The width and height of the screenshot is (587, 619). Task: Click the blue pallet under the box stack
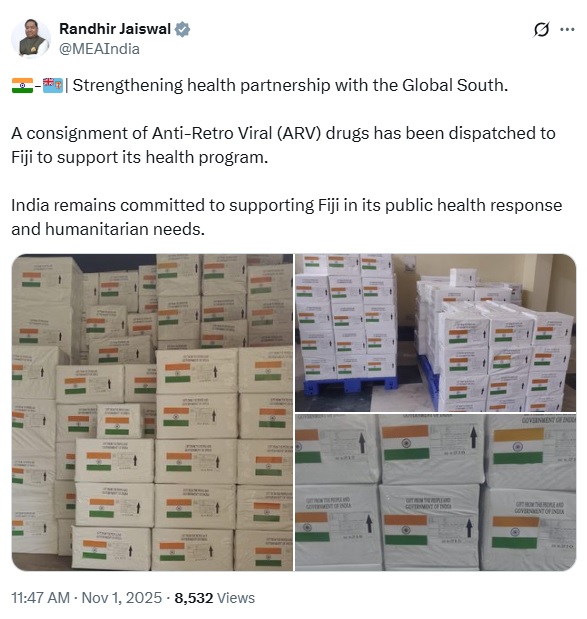pyautogui.click(x=351, y=385)
